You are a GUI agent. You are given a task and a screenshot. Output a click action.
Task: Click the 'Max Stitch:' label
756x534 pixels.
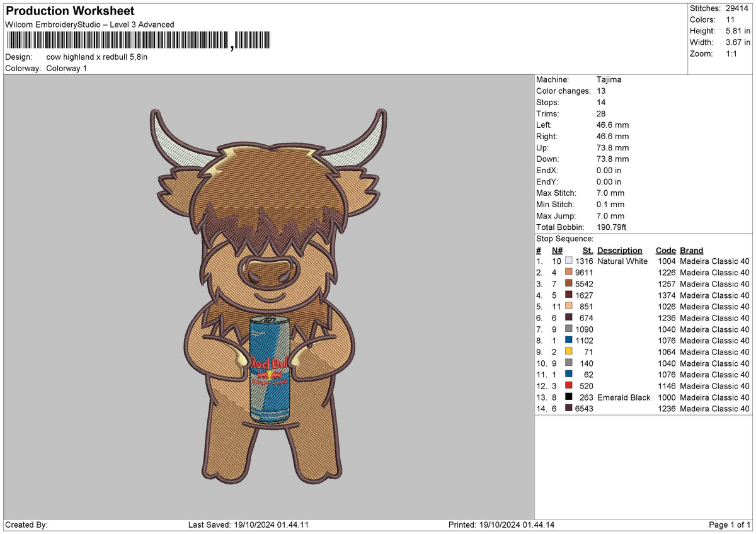coord(556,193)
